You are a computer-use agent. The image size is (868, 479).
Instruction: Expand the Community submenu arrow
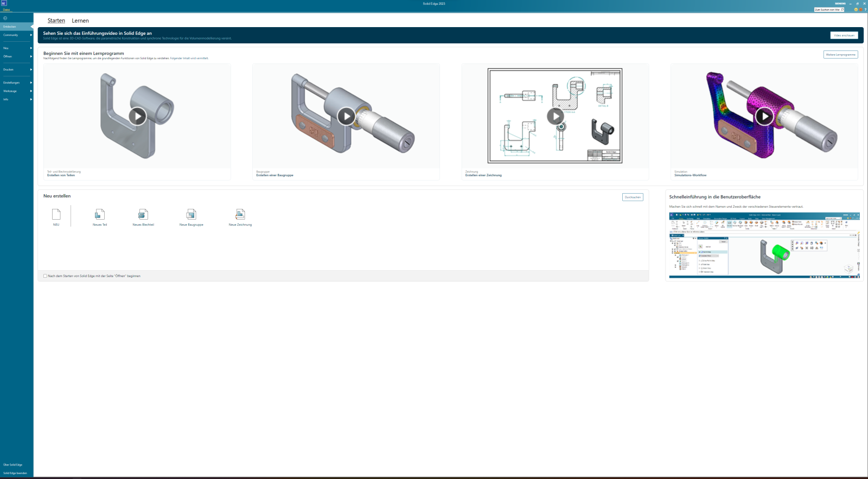pyautogui.click(x=31, y=35)
